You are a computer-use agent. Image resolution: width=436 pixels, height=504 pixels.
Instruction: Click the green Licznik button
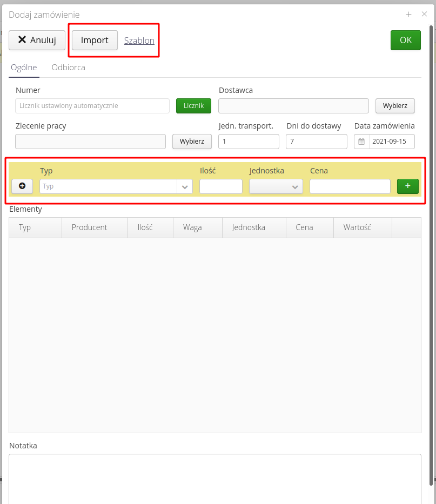click(193, 106)
